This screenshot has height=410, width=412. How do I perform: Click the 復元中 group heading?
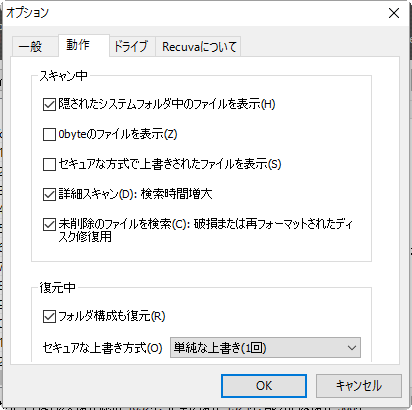[57, 287]
